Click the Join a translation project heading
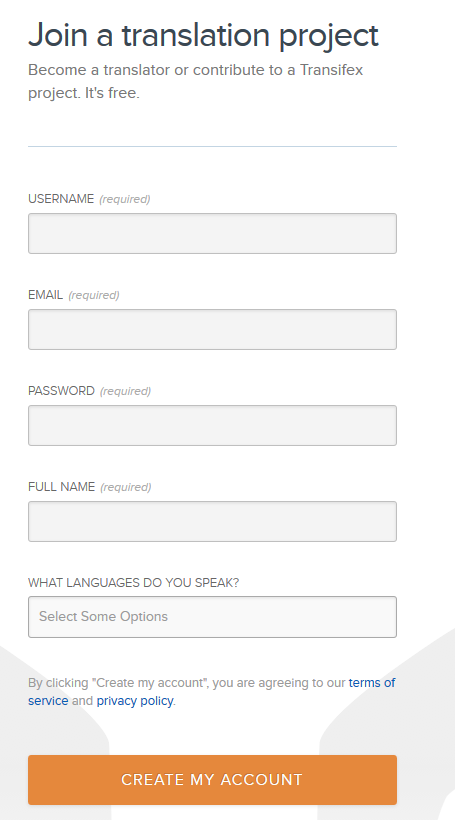 (203, 36)
